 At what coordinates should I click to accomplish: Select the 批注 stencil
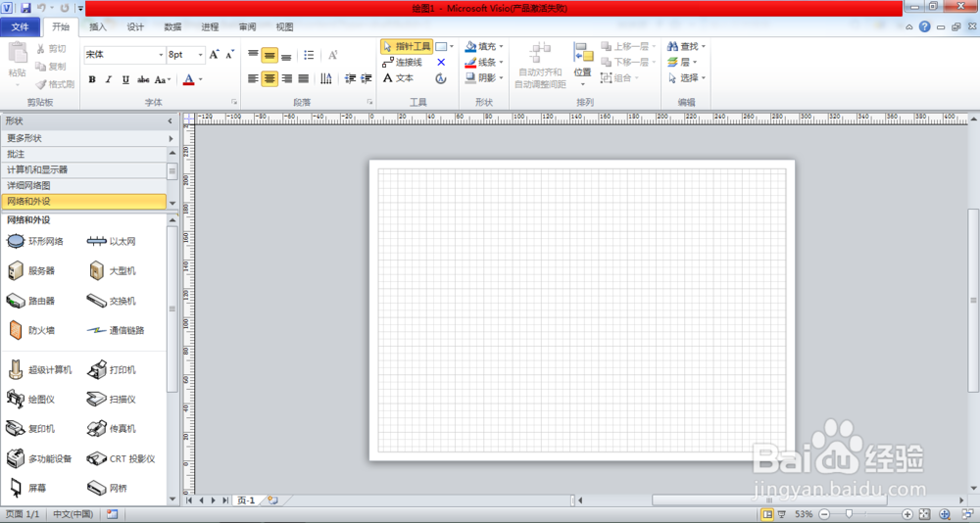83,154
